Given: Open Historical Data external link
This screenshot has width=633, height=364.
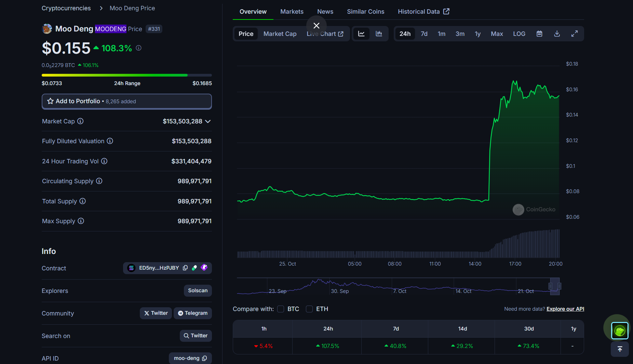Looking at the screenshot, I should tap(423, 11).
